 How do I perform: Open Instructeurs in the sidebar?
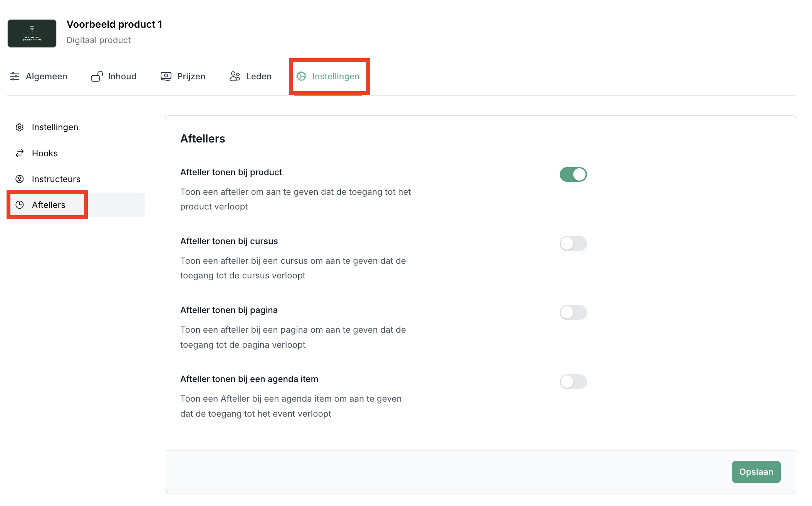pyautogui.click(x=56, y=179)
